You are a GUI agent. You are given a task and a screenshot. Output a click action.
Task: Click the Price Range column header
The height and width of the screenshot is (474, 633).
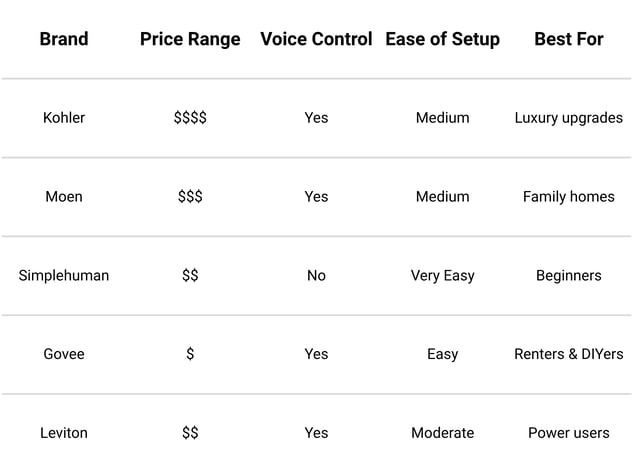click(x=190, y=39)
